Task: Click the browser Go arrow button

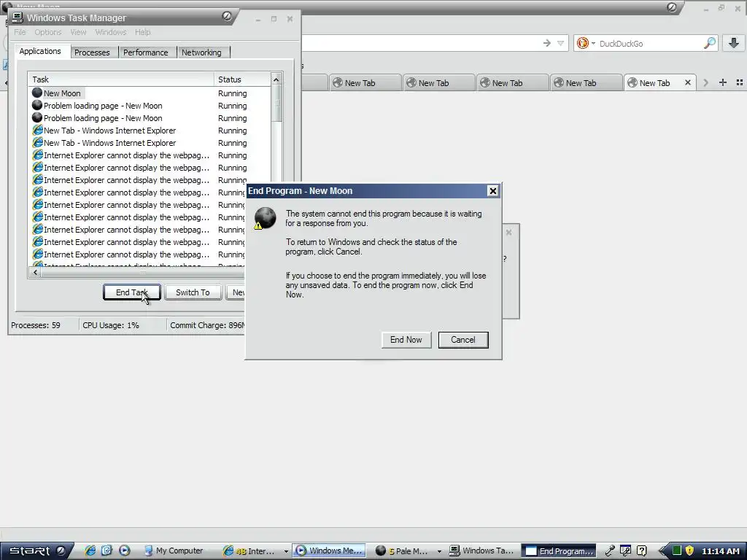Action: pyautogui.click(x=546, y=43)
